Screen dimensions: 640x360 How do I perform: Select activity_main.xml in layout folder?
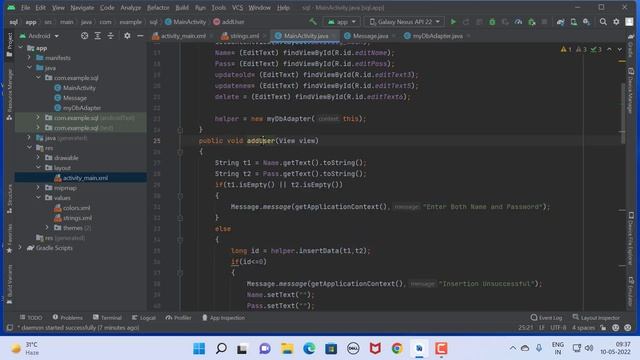coord(85,178)
